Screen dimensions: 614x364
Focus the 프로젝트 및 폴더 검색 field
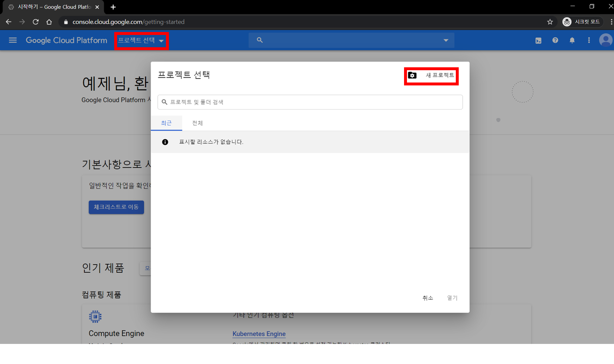coord(310,102)
